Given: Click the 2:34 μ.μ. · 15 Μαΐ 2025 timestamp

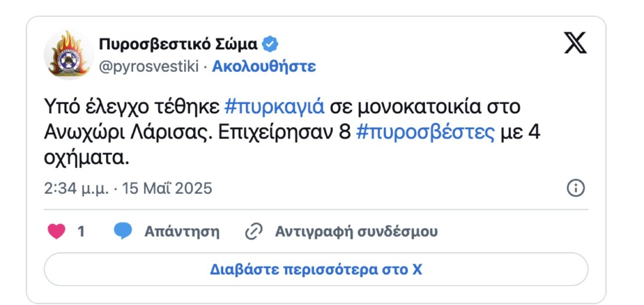Looking at the screenshot, I should pyautogui.click(x=128, y=188).
